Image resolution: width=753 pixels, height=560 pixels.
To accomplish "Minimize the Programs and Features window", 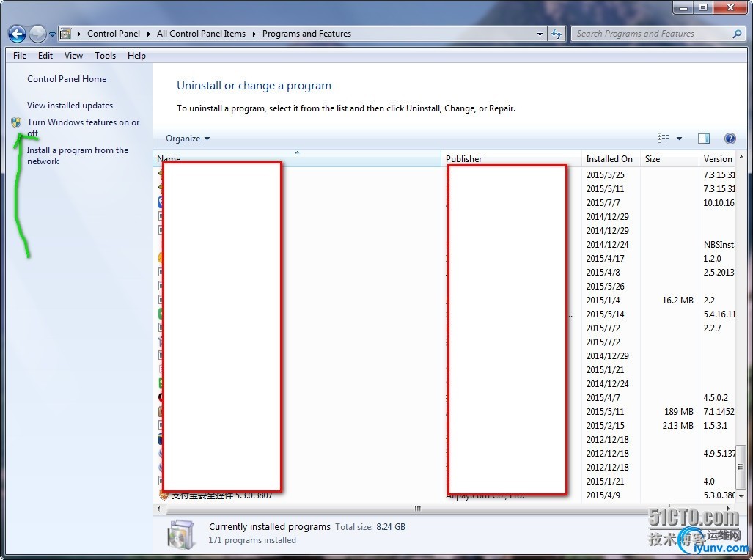I will point(683,7).
